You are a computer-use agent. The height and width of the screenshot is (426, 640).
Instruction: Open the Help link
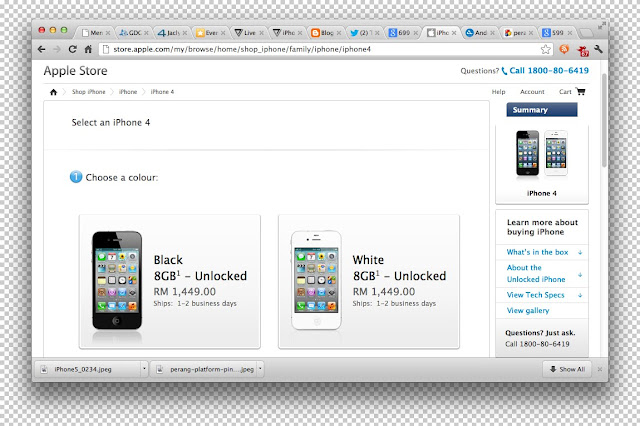(x=498, y=92)
